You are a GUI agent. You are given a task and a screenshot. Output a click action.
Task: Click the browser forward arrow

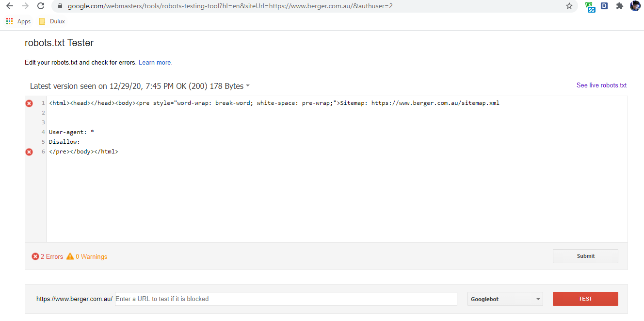tap(25, 6)
